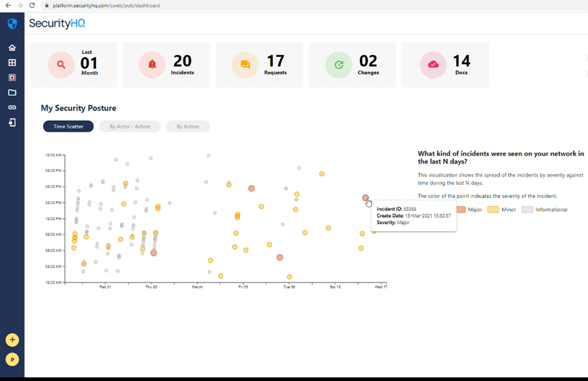The image size is (588, 381).
Task: Open the folder icon in the sidebar
Action: [x=12, y=93]
